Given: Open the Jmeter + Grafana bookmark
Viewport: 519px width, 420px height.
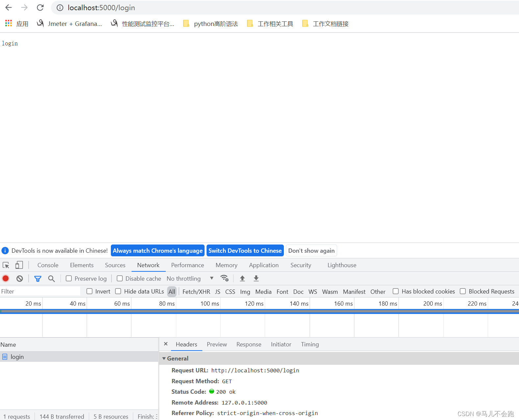Looking at the screenshot, I should 69,24.
